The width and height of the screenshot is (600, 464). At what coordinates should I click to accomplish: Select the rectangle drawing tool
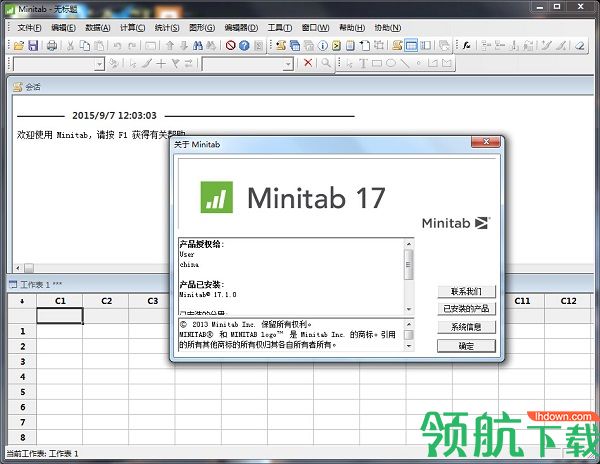(x=377, y=63)
